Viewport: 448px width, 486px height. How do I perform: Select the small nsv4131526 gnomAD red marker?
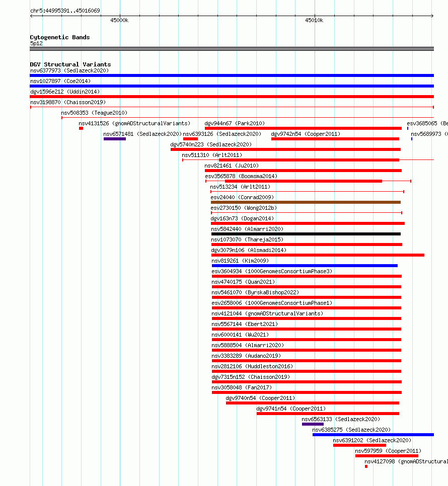(81, 128)
